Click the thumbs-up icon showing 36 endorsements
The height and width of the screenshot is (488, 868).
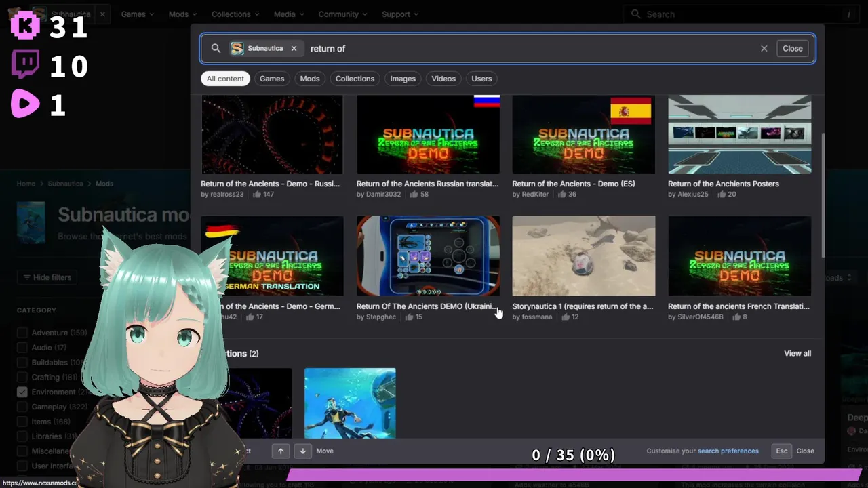pos(561,195)
